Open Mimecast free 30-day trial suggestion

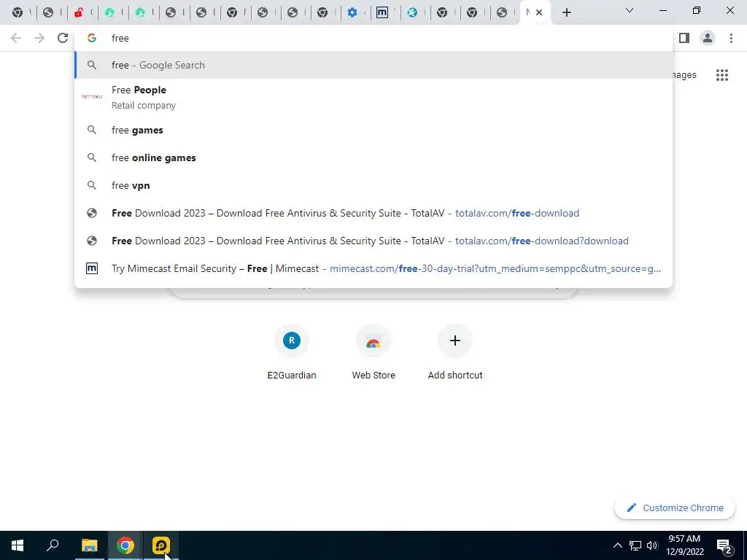coord(373,268)
